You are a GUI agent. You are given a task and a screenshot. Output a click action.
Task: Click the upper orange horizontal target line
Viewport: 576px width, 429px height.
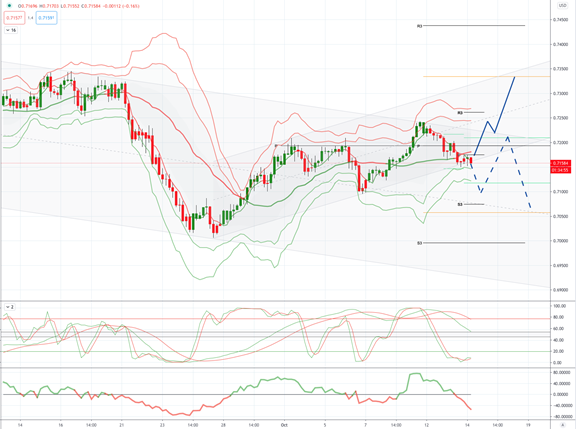[x=486, y=76]
